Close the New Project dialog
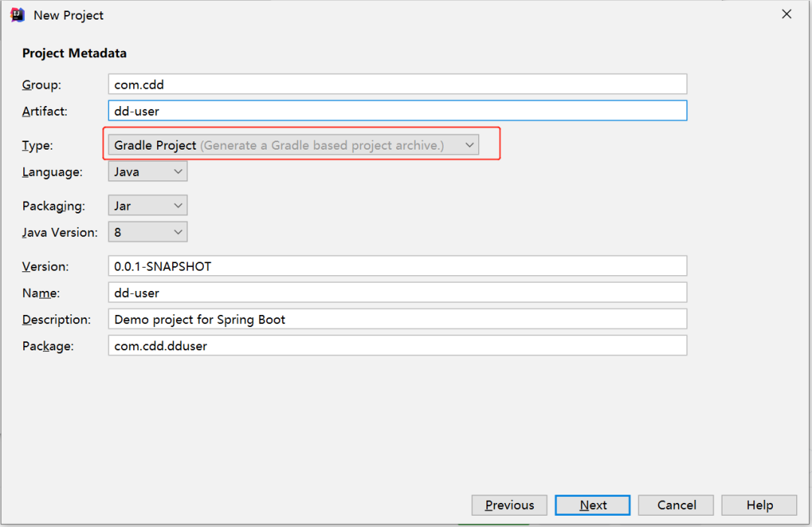This screenshot has height=527, width=812. (x=786, y=14)
